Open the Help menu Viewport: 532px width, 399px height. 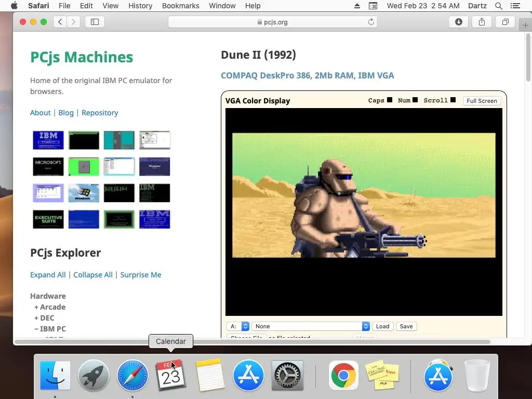pyautogui.click(x=253, y=6)
